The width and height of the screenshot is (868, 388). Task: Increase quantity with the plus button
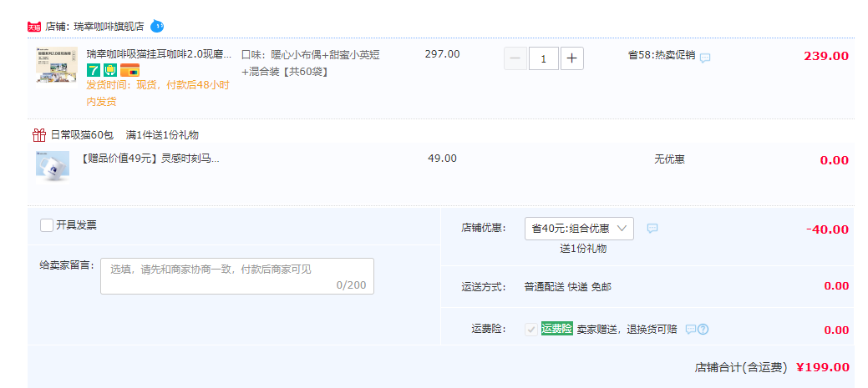pyautogui.click(x=571, y=58)
